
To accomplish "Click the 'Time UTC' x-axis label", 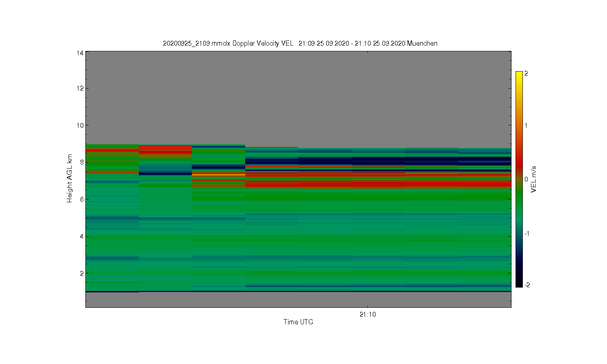I will point(298,322).
